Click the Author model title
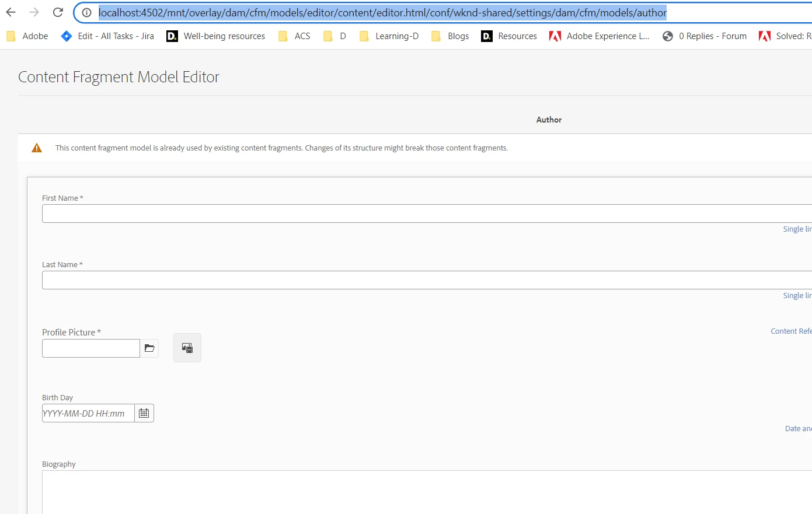 click(549, 120)
